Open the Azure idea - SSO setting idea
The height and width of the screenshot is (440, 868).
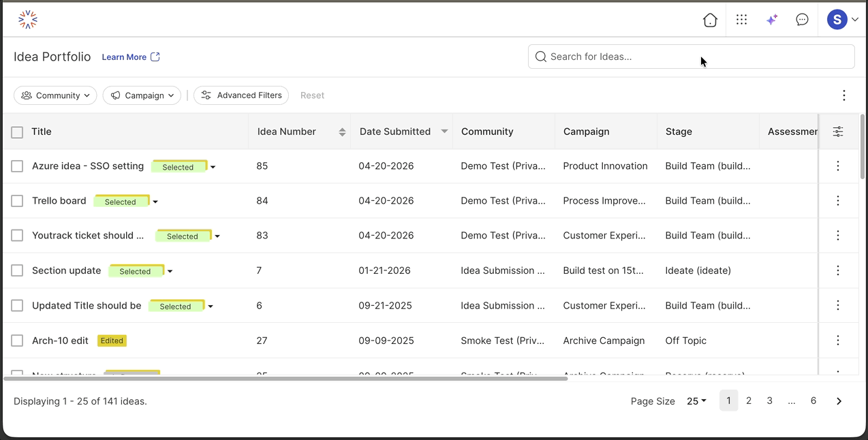pos(88,166)
